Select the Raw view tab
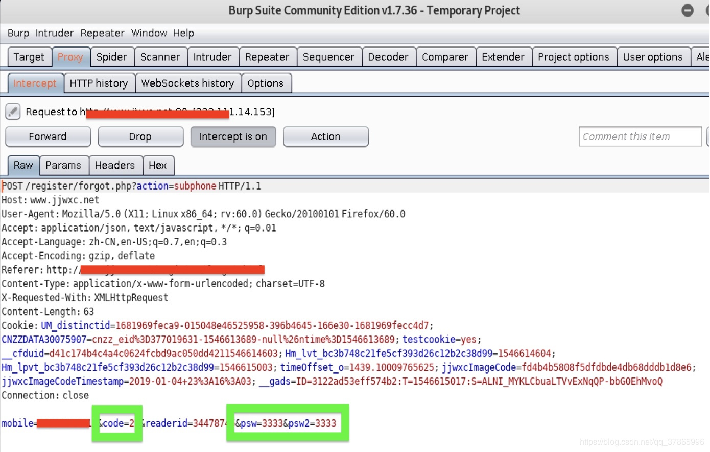The image size is (710, 452). click(x=23, y=165)
